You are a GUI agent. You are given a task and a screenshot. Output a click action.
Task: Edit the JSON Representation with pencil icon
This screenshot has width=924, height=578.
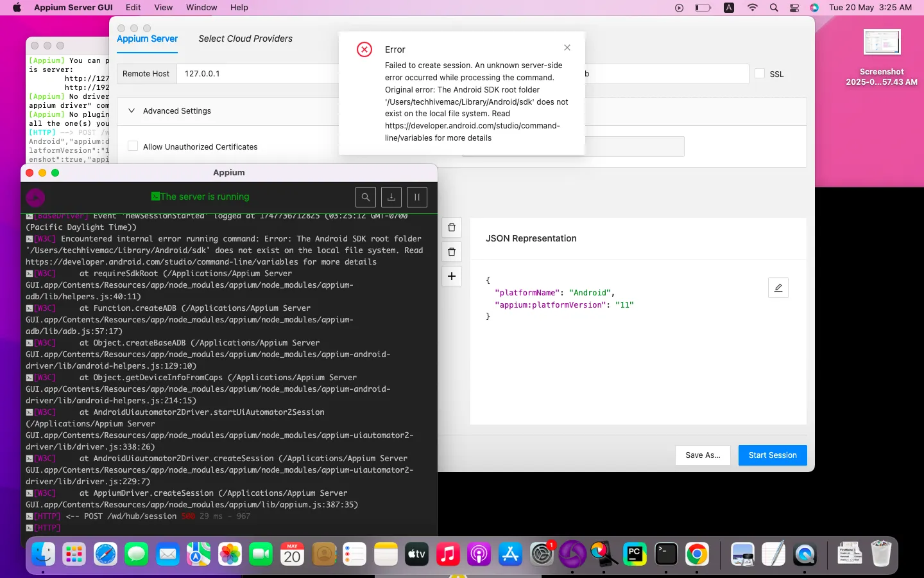click(x=778, y=288)
